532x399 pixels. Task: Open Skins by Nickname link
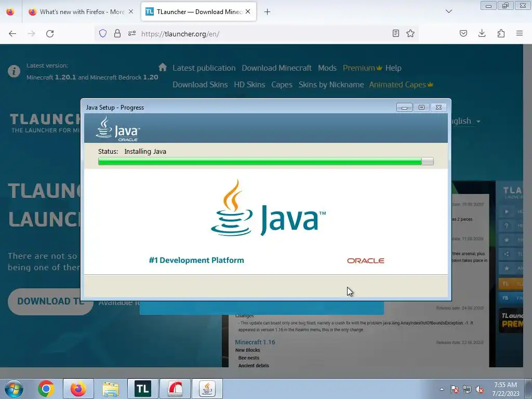tap(331, 85)
